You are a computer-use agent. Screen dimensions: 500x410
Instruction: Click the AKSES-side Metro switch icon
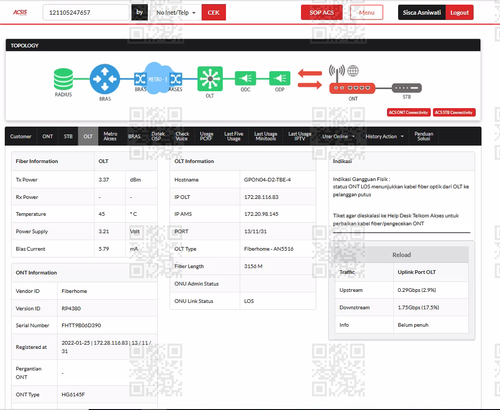(x=176, y=79)
